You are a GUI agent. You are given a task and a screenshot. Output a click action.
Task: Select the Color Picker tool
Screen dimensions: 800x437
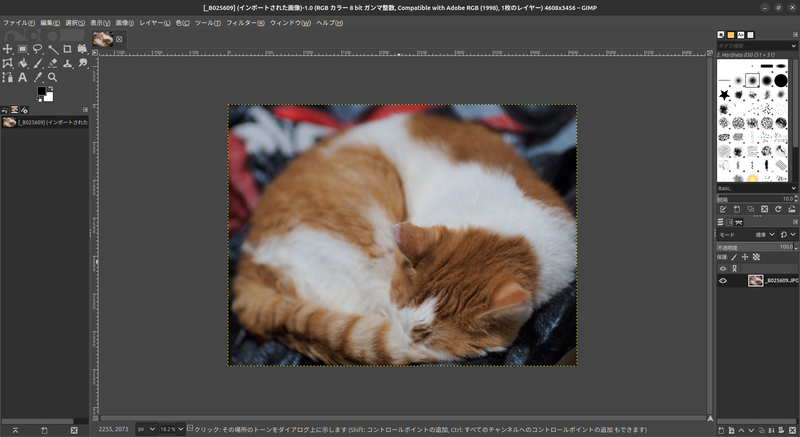click(x=38, y=78)
